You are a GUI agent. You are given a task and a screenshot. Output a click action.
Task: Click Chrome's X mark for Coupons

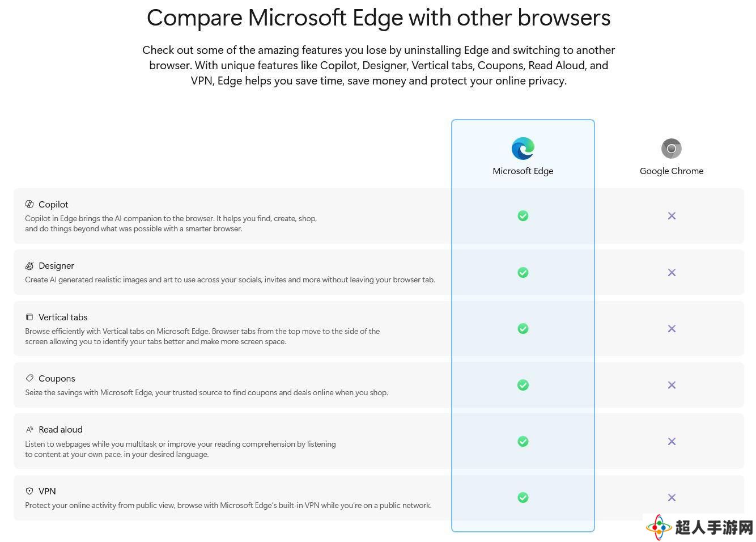pos(672,385)
